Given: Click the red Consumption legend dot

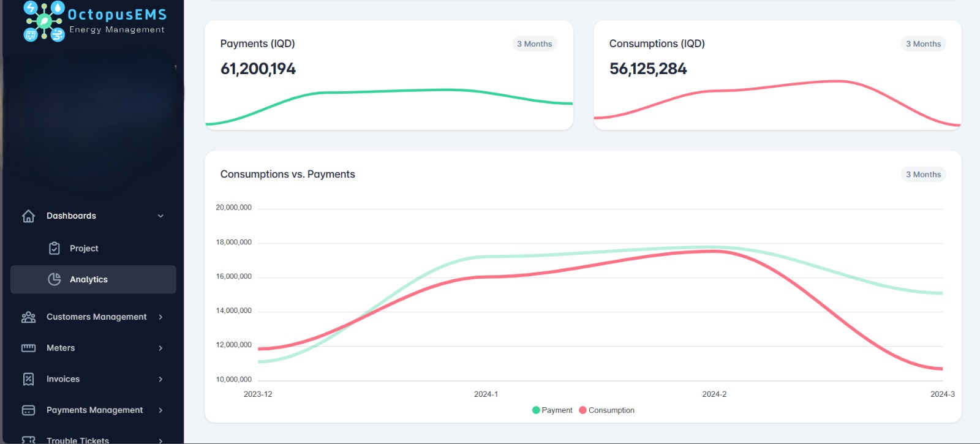Looking at the screenshot, I should pos(582,410).
